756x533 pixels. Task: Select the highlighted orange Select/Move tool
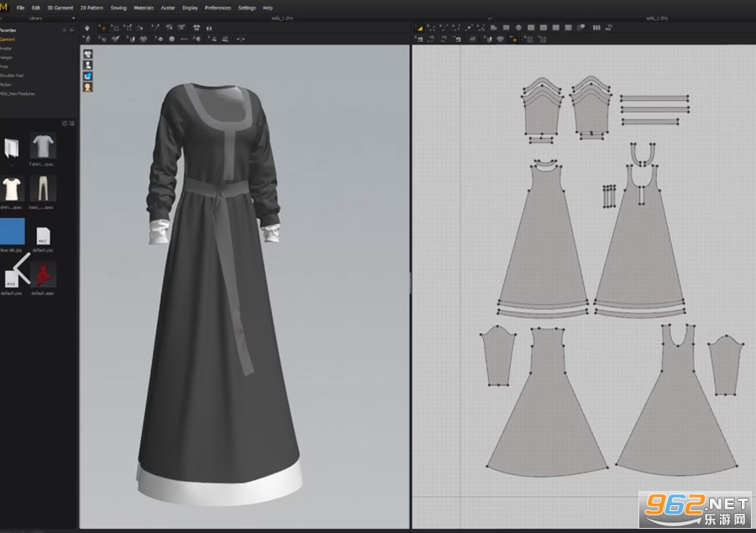pyautogui.click(x=102, y=28)
